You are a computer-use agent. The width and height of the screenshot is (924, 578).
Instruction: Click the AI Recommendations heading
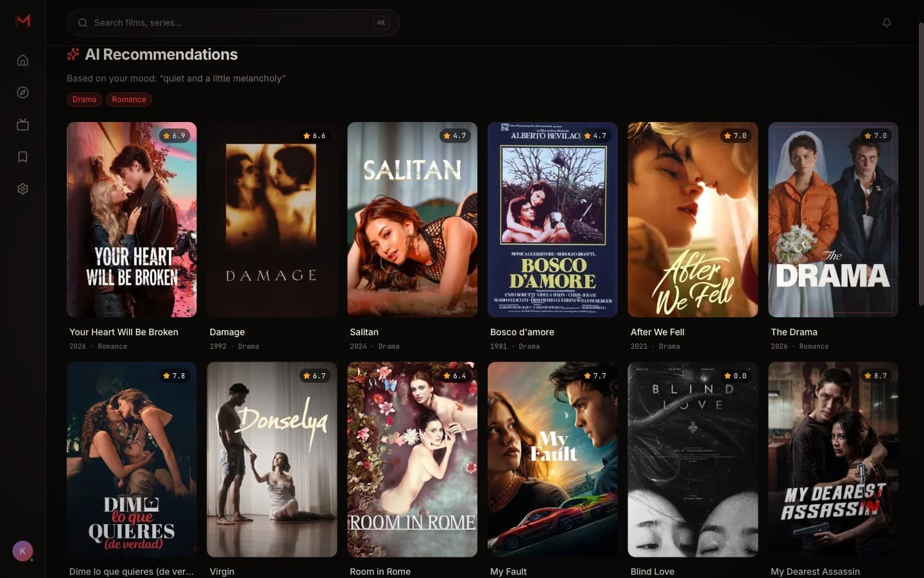click(x=161, y=55)
